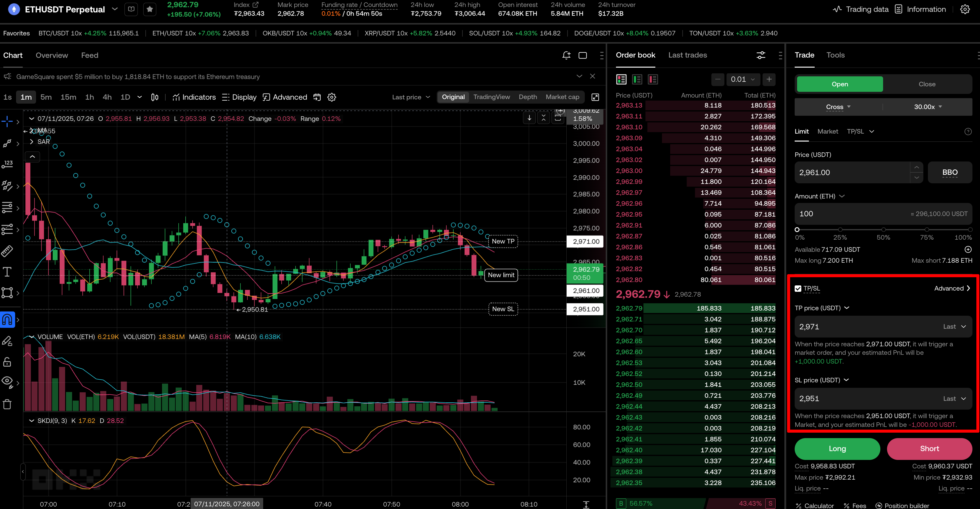Click the green Long button
This screenshot has width=980, height=509.
(837, 448)
